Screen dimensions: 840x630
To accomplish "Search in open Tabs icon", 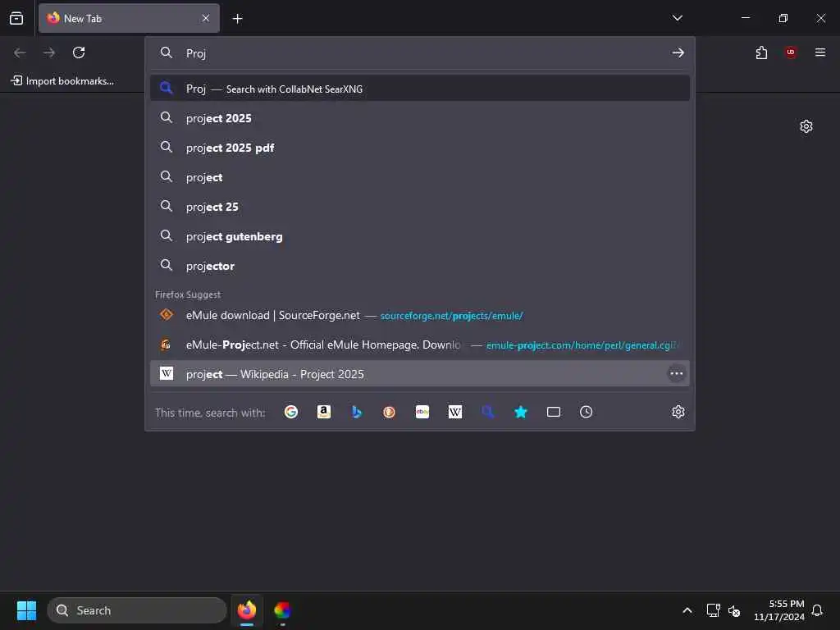I will (x=554, y=412).
